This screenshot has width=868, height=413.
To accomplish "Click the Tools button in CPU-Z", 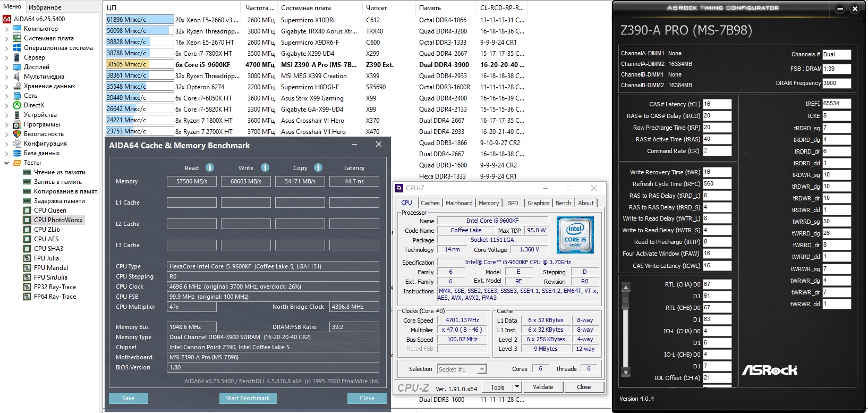I will [x=498, y=387].
